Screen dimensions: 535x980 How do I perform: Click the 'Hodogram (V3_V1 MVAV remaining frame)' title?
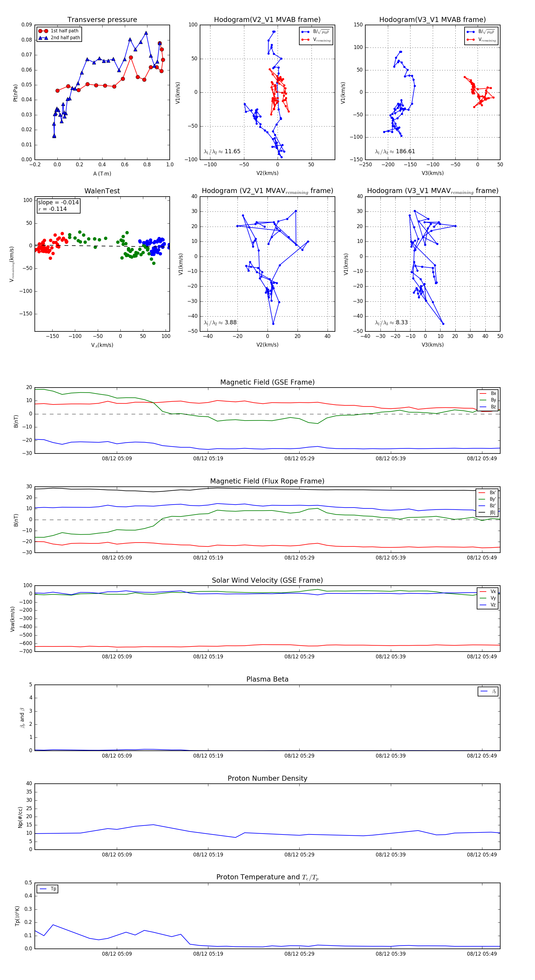tap(432, 191)
